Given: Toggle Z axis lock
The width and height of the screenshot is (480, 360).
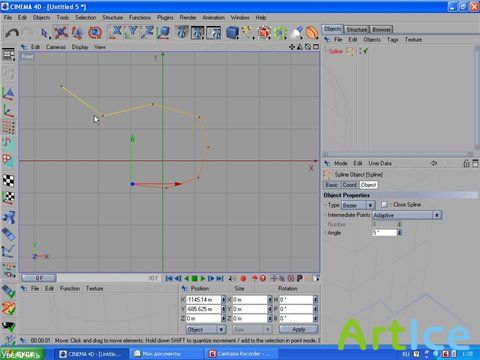Looking at the screenshot, I should pos(148,32).
